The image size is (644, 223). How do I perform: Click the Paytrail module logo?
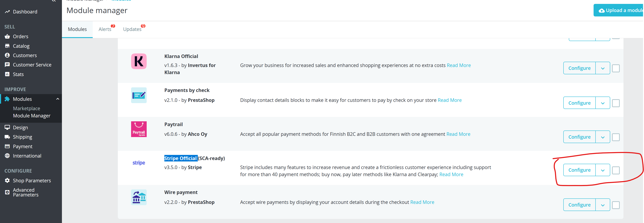(x=139, y=129)
